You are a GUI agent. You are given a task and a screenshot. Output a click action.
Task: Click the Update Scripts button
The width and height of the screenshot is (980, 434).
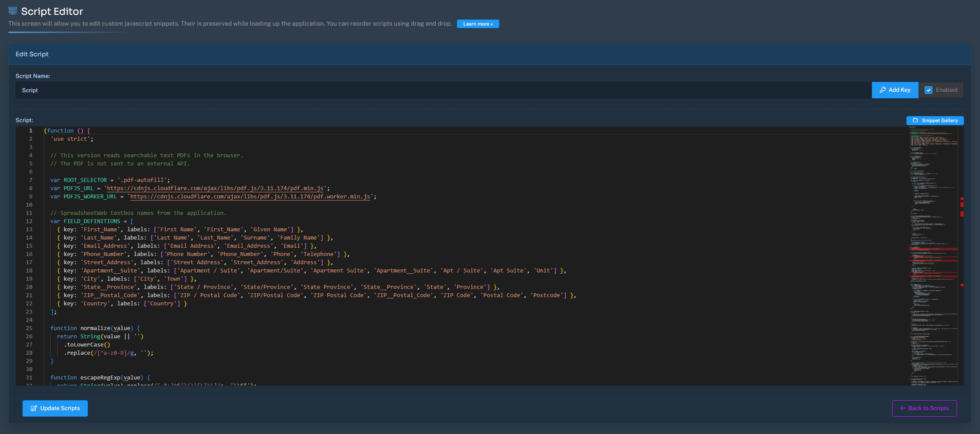(55, 408)
